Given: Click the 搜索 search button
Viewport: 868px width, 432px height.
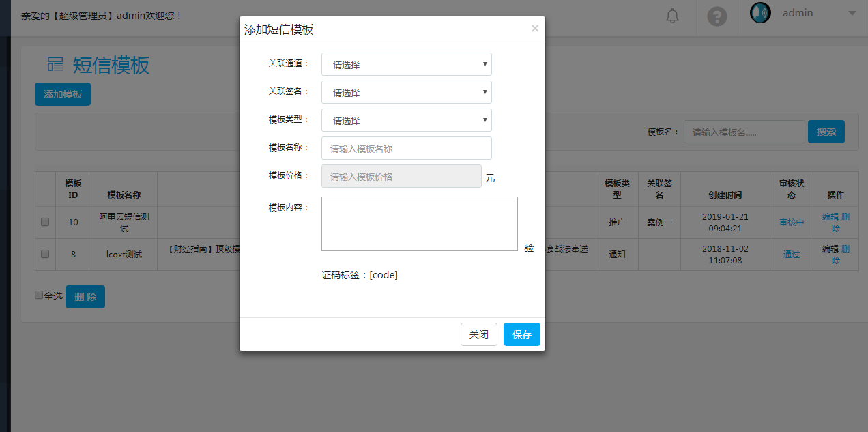Looking at the screenshot, I should [826, 132].
